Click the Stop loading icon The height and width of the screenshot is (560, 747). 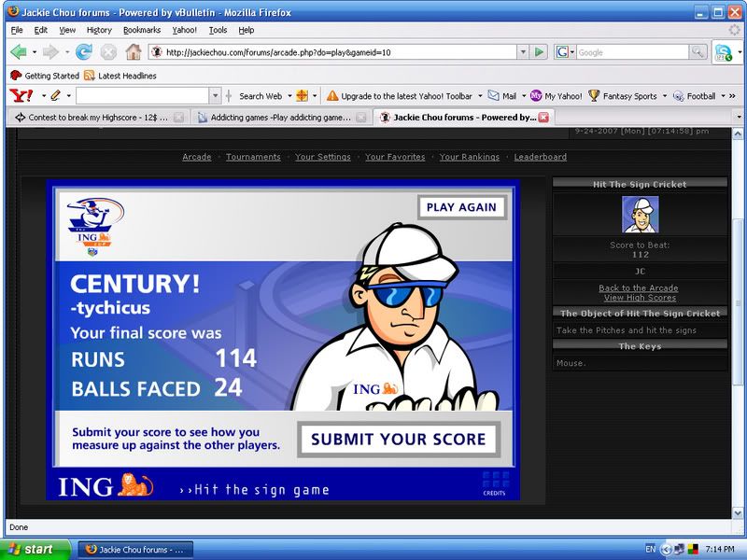click(108, 52)
